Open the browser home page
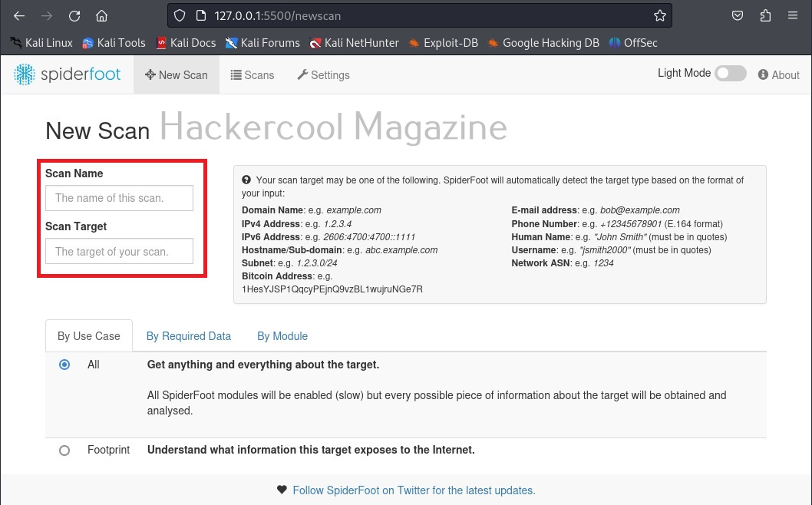The height and width of the screenshot is (505, 812). [x=101, y=15]
